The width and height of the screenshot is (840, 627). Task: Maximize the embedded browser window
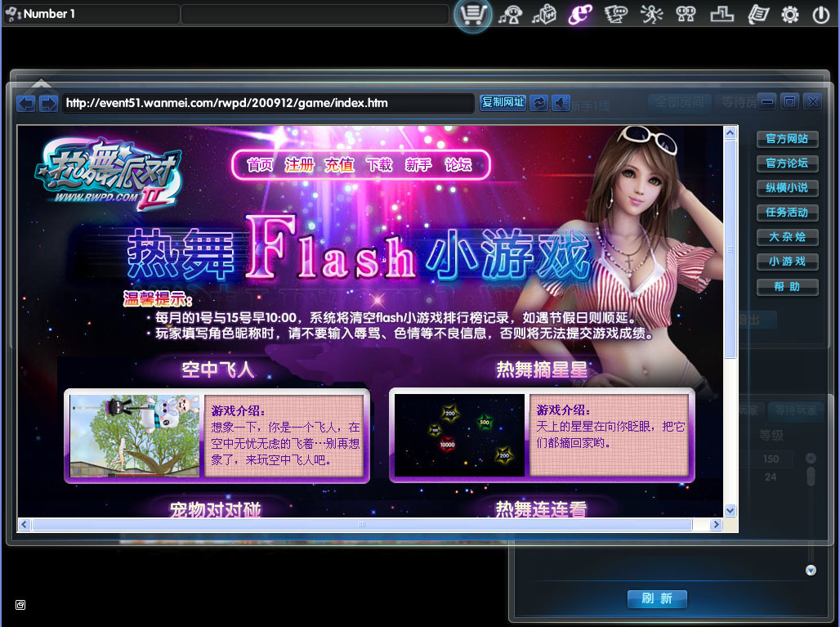pyautogui.click(x=789, y=101)
